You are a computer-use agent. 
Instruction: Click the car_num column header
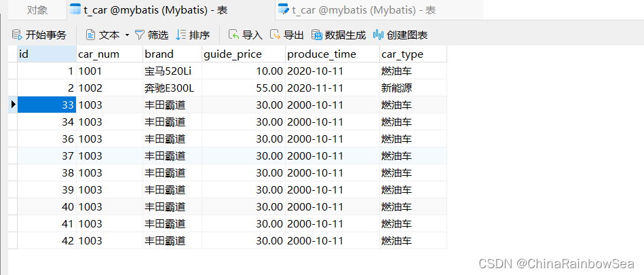110,54
